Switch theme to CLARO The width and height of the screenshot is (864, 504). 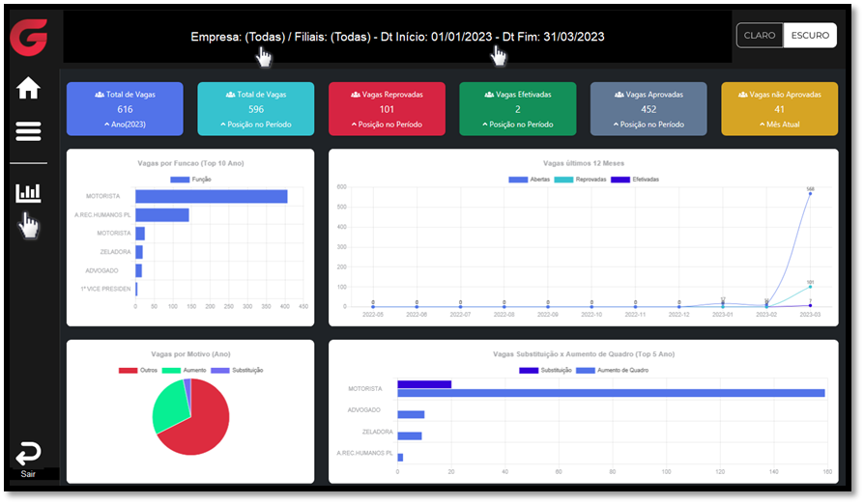760,35
